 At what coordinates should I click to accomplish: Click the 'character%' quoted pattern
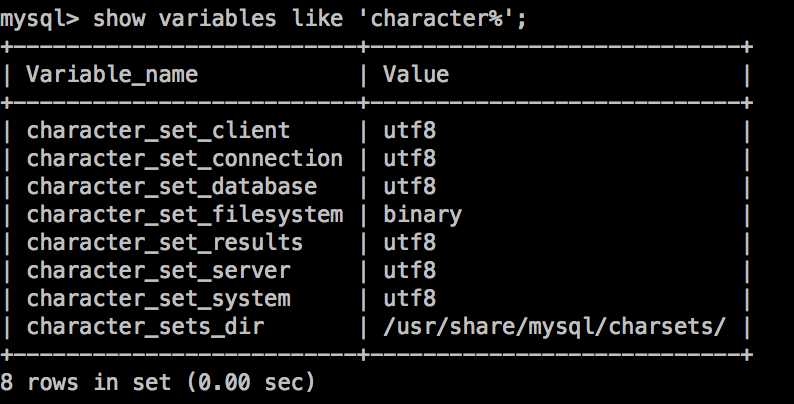[x=442, y=19]
